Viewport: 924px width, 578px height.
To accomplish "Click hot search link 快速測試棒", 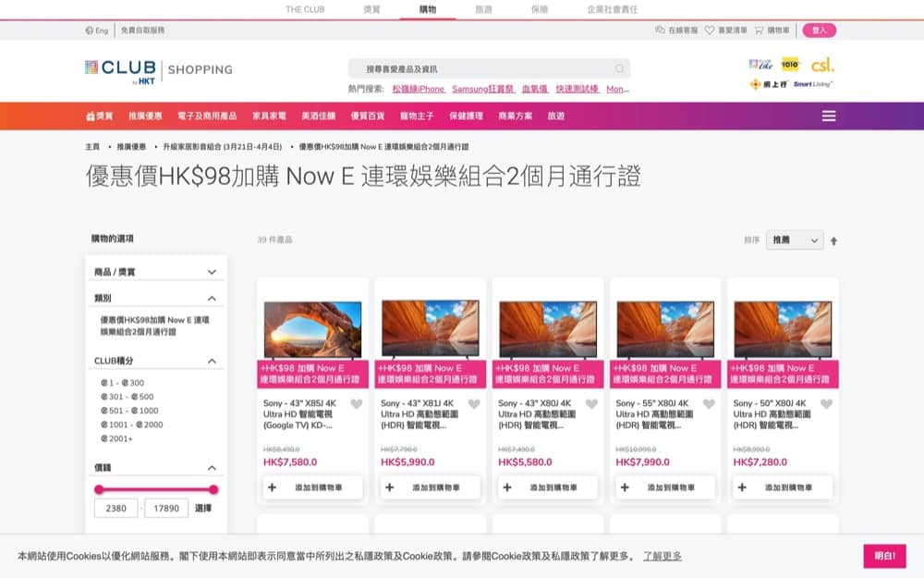I will 577,89.
